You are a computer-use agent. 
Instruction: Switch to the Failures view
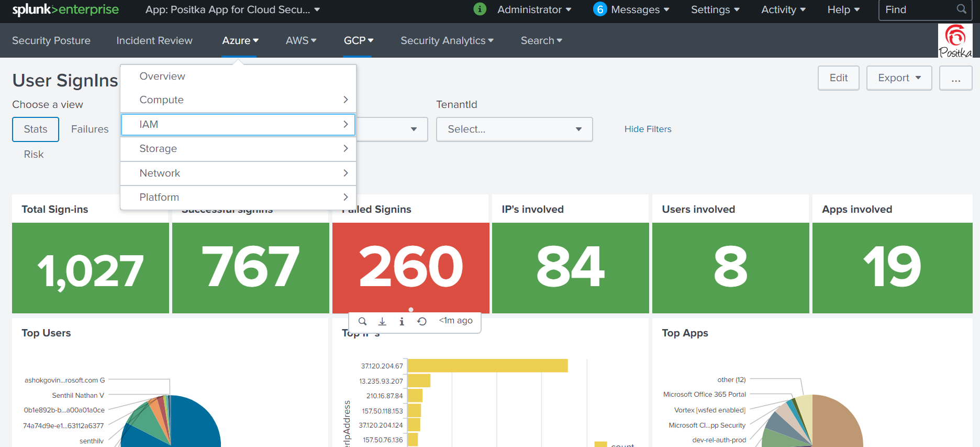tap(90, 129)
